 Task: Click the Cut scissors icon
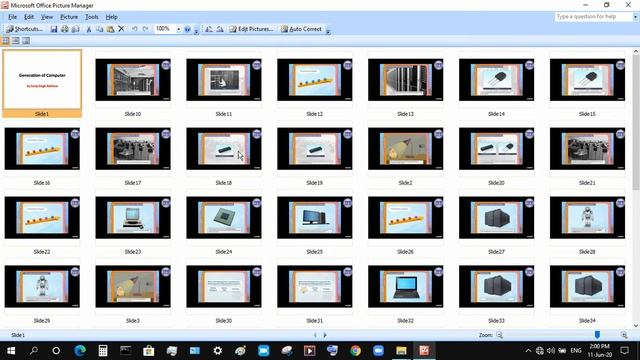(89, 29)
